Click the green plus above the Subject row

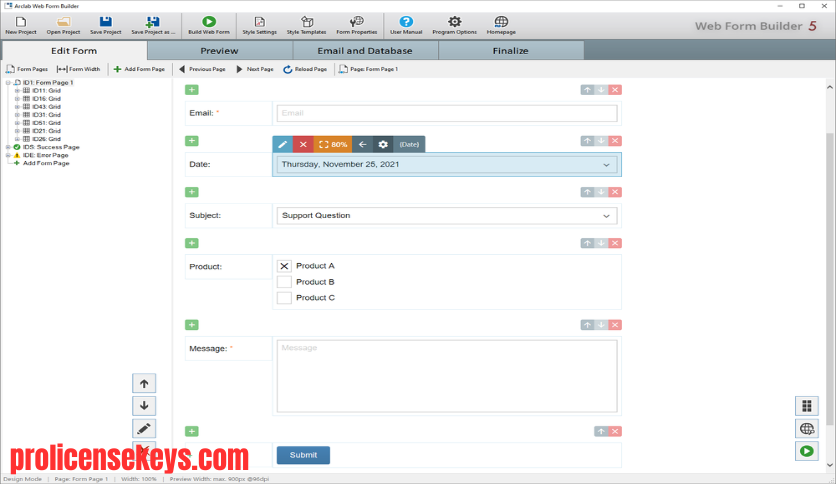coord(192,192)
